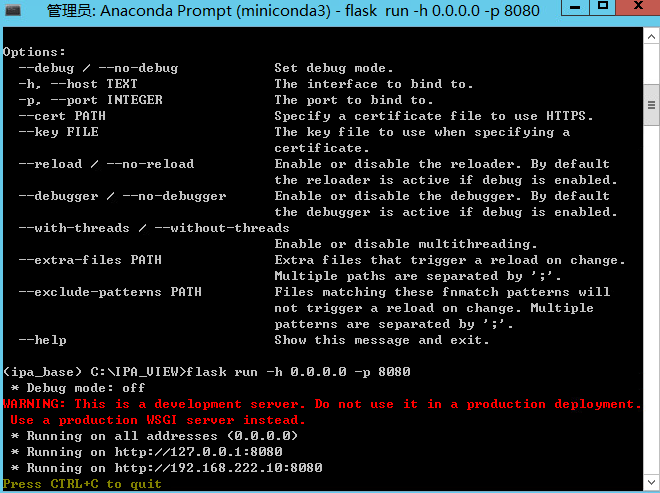This screenshot has width=660, height=493.
Task: Click the flask run command line
Action: pyautogui.click(x=206, y=372)
